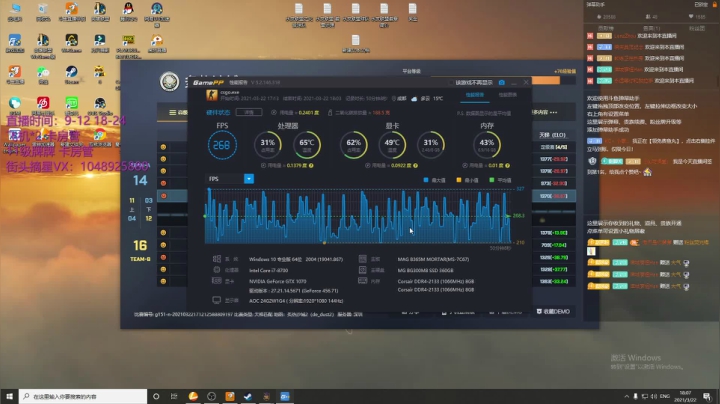Click the monitor icon beside AOC 24G2W1G4
The height and width of the screenshot is (404, 720).
pyautogui.click(x=217, y=300)
